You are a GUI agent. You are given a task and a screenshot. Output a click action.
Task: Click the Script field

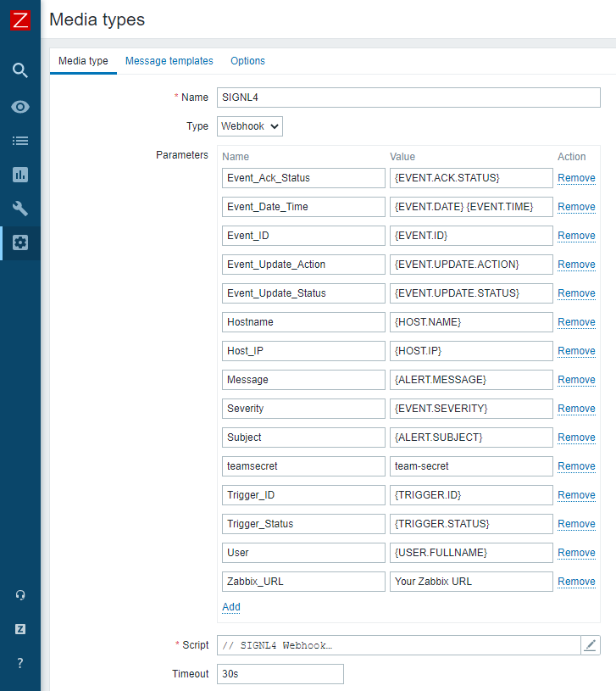click(x=399, y=645)
